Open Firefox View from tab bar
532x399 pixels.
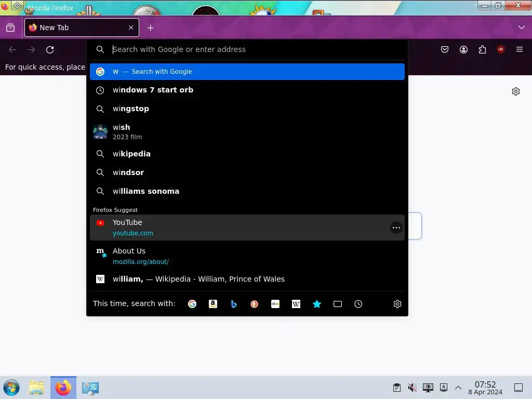pyautogui.click(x=10, y=28)
